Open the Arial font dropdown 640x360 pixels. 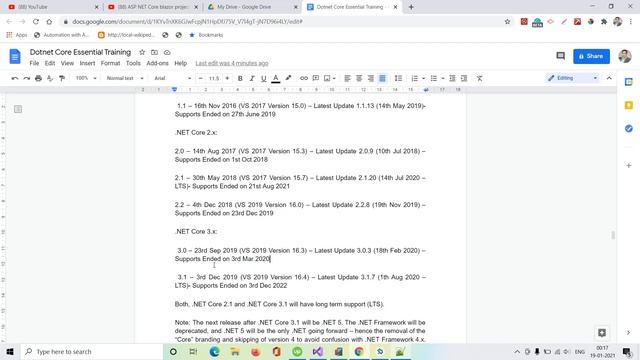click(x=172, y=78)
